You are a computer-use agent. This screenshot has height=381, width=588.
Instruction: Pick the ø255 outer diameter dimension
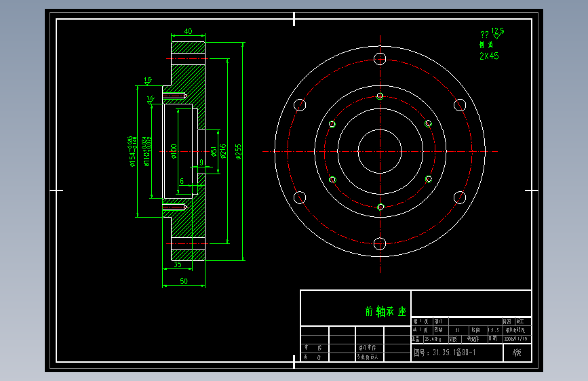[239, 152]
